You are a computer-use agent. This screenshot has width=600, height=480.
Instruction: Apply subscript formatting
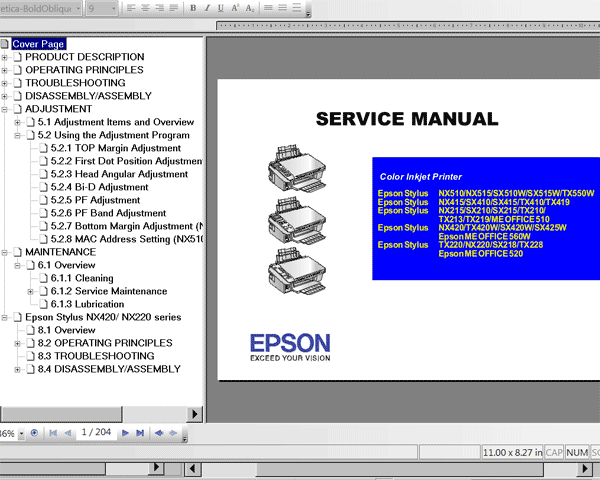coord(250,8)
